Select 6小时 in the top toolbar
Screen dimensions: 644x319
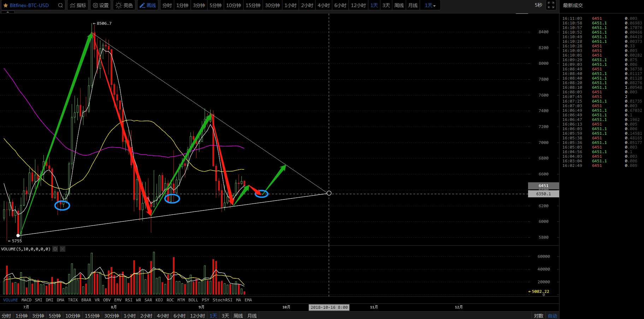[x=340, y=5]
